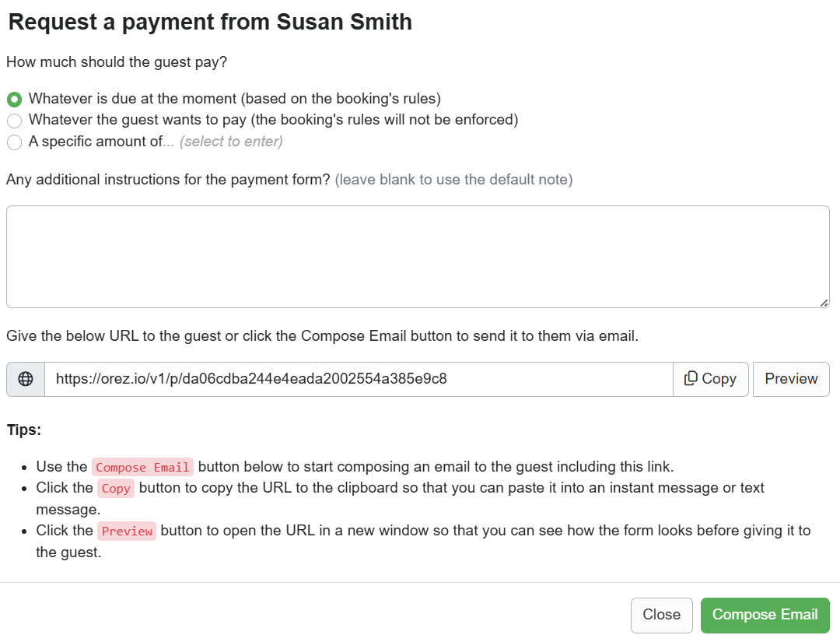Click the green Compose Email button

[x=765, y=615]
